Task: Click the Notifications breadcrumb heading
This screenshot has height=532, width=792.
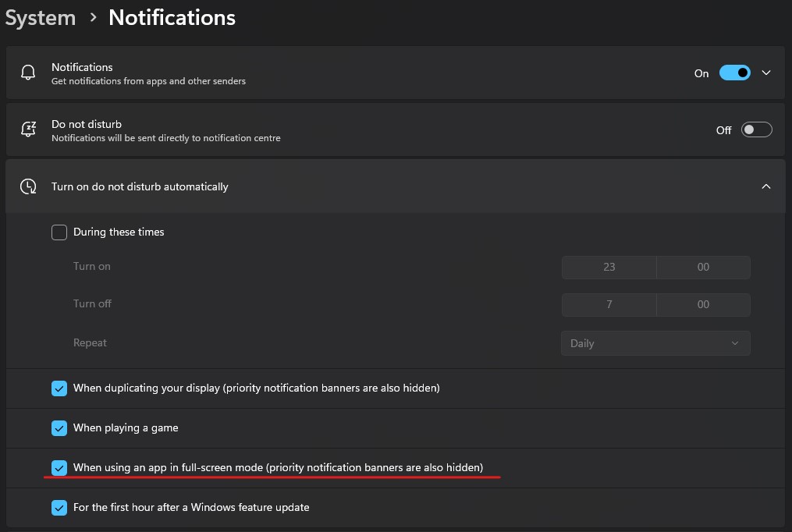Action: click(172, 17)
